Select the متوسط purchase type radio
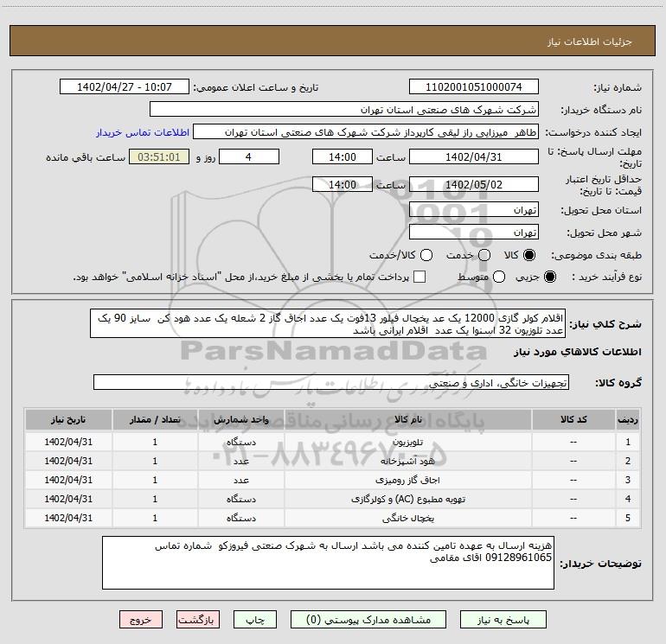The image size is (666, 644). pyautogui.click(x=499, y=277)
